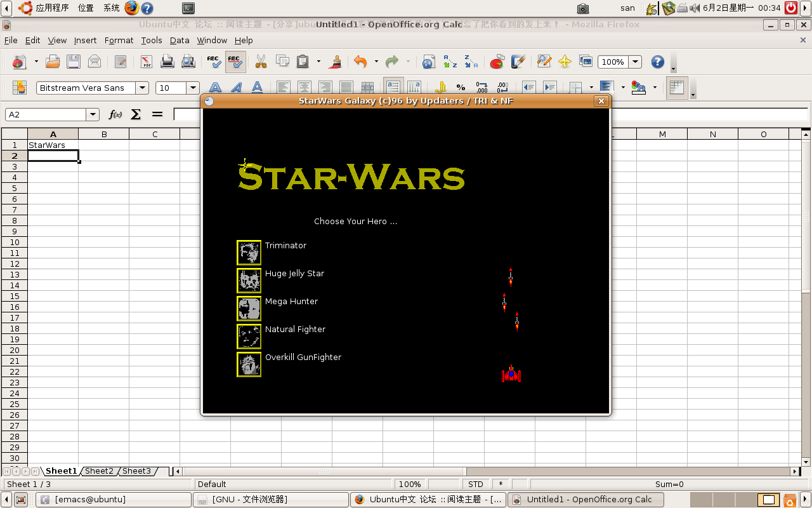Align cell text left
This screenshot has height=508, width=812.
click(x=284, y=88)
